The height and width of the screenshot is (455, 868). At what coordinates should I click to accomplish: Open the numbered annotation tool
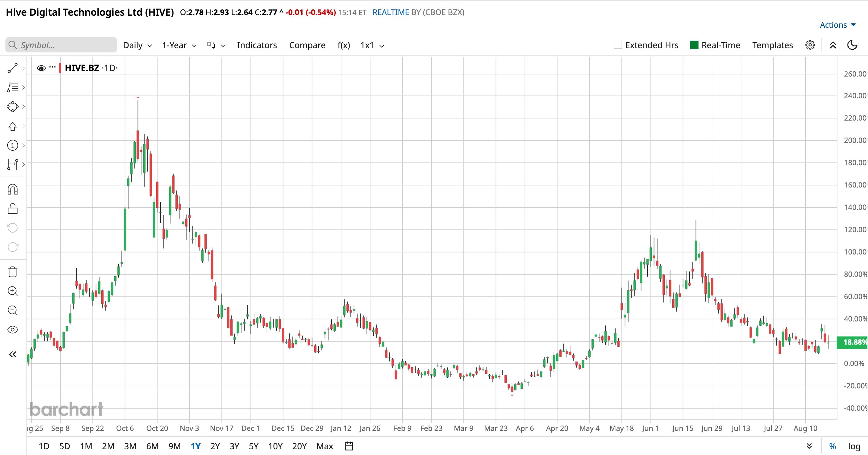(12, 145)
